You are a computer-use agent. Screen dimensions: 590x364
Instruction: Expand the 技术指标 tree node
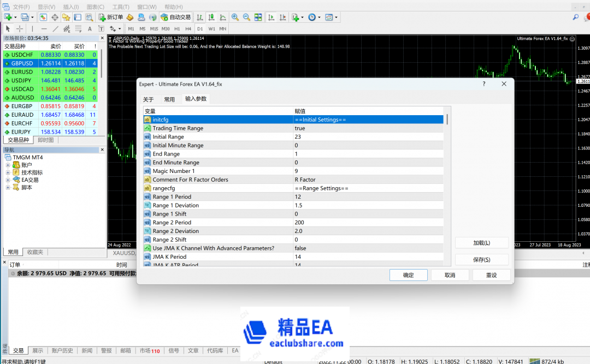click(x=8, y=172)
